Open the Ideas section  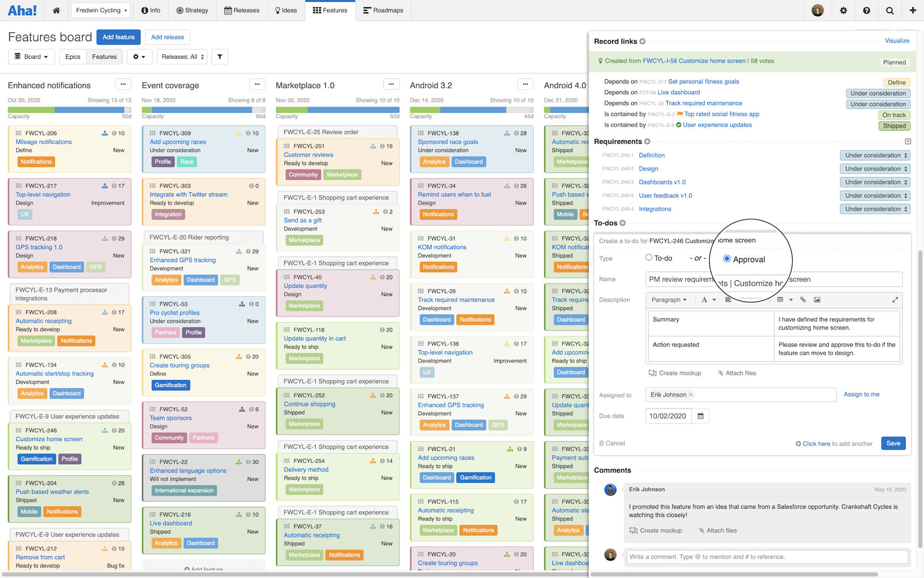coord(286,10)
